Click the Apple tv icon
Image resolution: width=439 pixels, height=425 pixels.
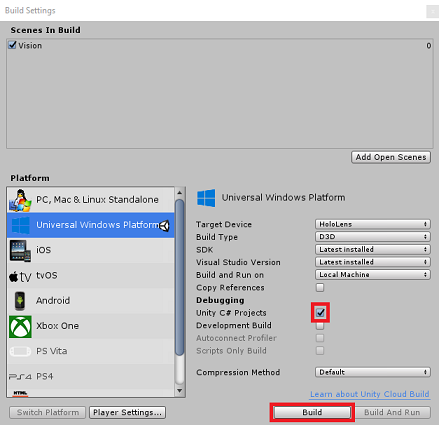[20, 276]
